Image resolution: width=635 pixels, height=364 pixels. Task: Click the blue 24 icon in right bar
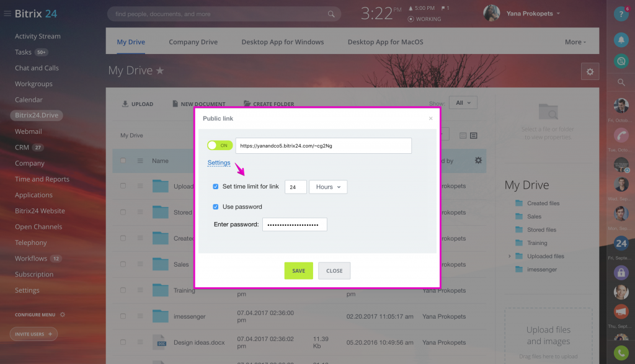[621, 244]
